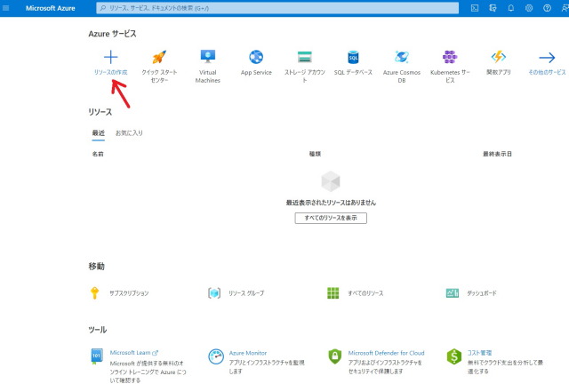Click the arrow icon for more services
Screen dimensions: 569x392
point(547,58)
